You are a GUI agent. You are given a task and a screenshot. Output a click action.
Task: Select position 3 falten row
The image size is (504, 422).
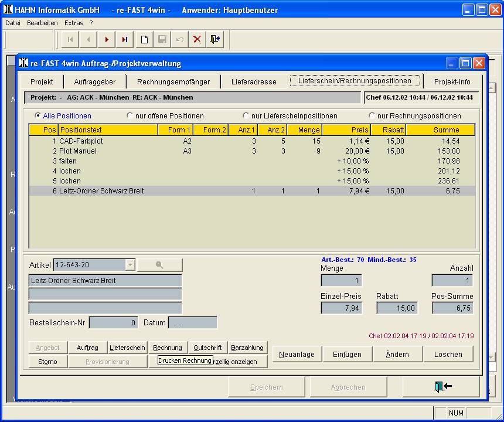coord(252,161)
